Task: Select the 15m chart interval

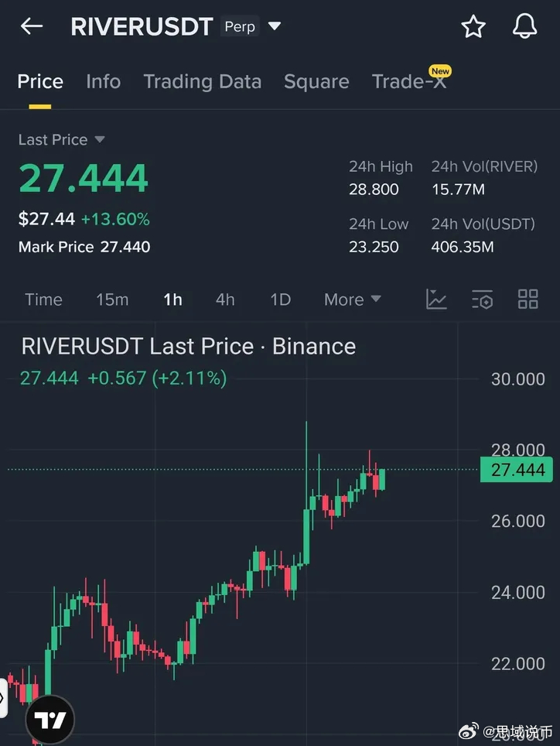Action: (x=112, y=299)
